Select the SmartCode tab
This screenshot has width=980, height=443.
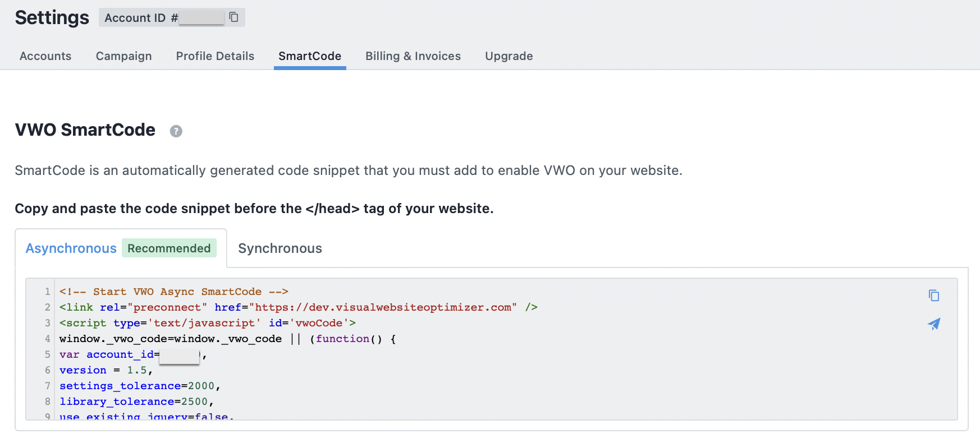coord(310,56)
